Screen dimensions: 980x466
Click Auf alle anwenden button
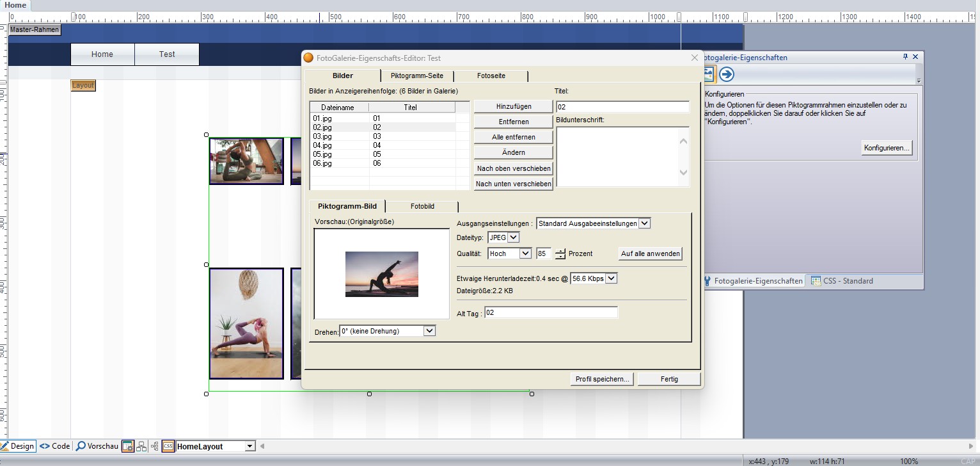pos(650,253)
